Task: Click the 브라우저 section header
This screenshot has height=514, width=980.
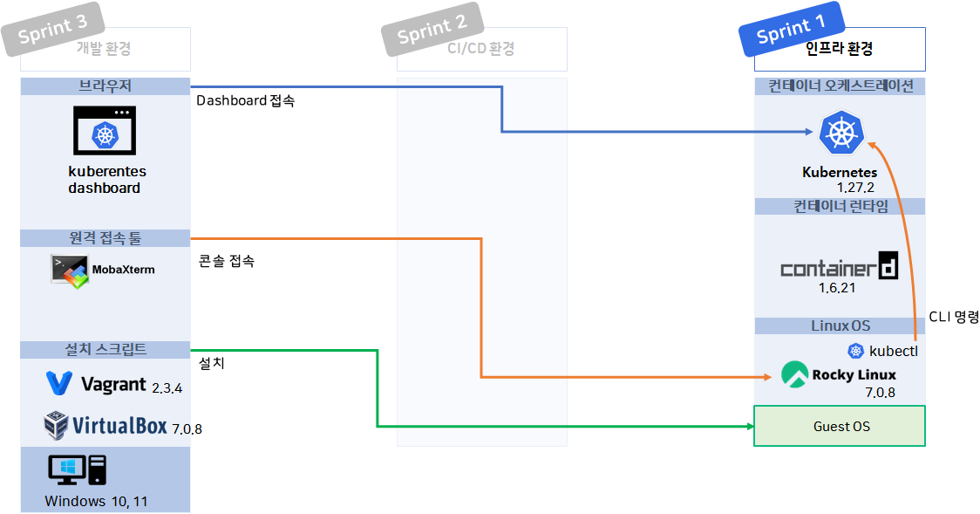Action: 105,86
